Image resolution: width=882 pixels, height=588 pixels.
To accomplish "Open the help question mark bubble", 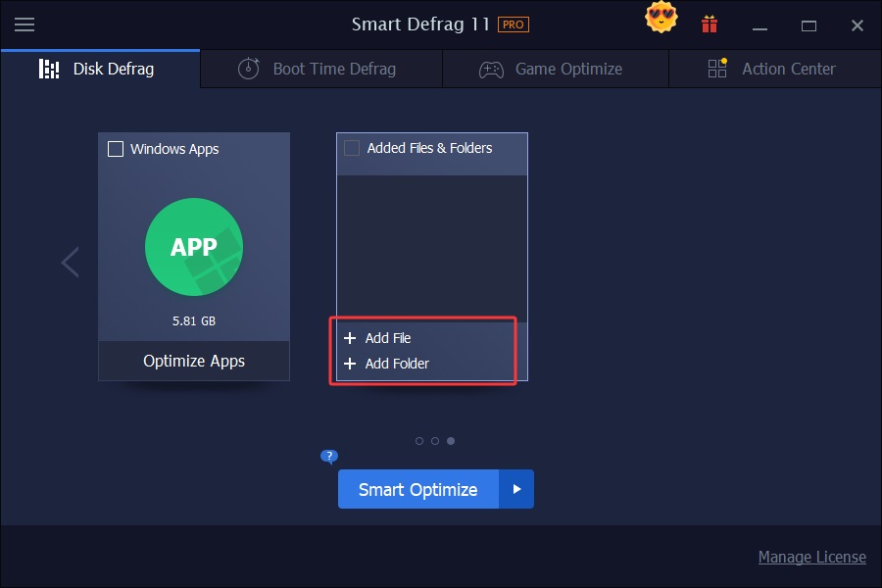I will 328,457.
